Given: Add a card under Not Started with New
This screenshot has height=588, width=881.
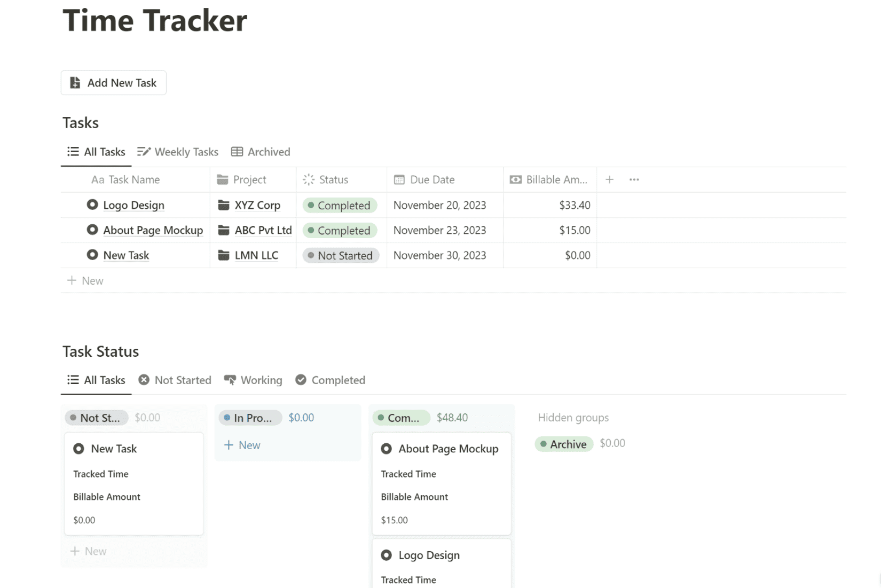Looking at the screenshot, I should pyautogui.click(x=89, y=551).
